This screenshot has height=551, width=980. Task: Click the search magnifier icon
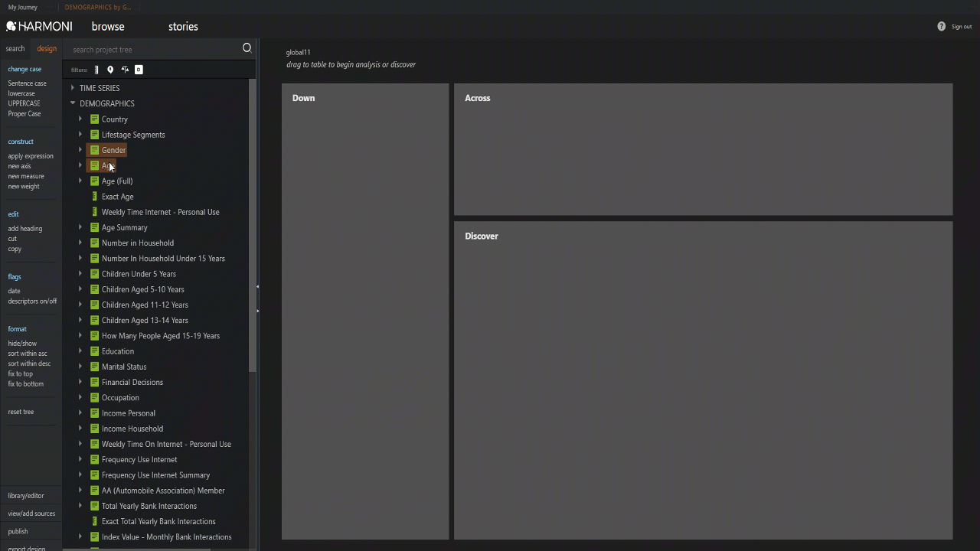[247, 48]
